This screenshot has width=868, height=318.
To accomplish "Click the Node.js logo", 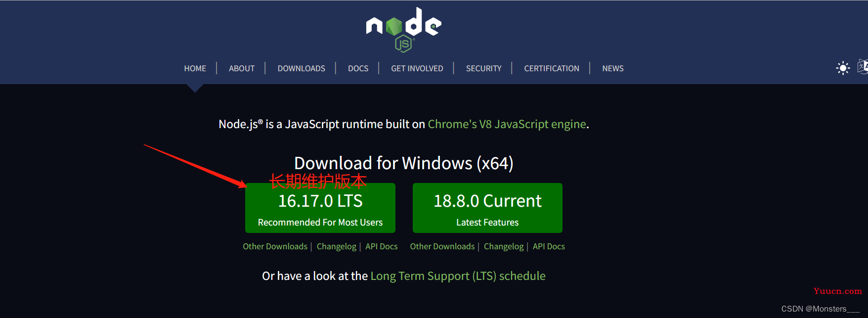I will pyautogui.click(x=403, y=30).
